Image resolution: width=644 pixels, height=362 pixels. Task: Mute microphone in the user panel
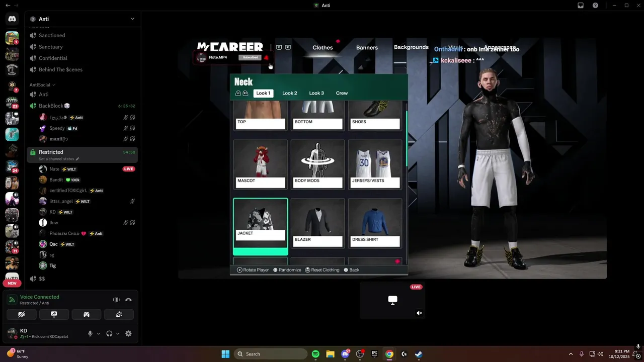[91, 333]
